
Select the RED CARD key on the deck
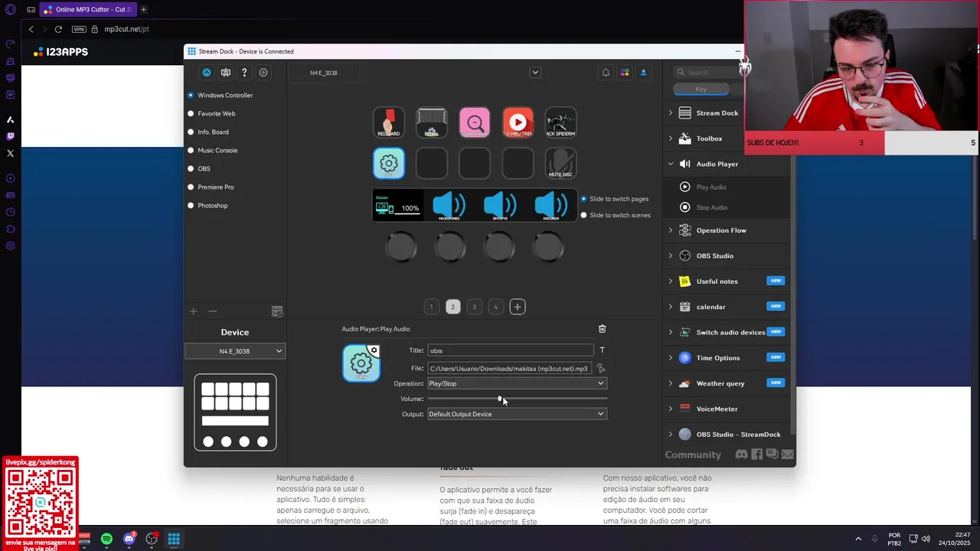389,122
